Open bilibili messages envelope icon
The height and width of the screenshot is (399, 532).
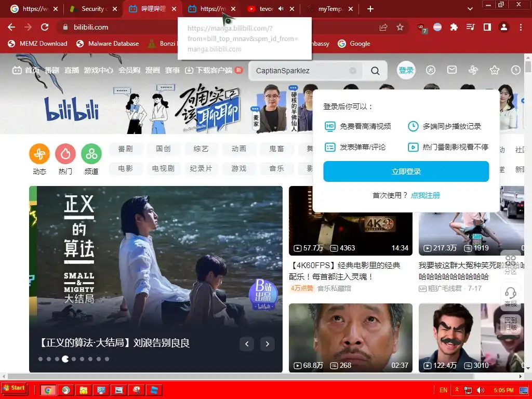click(x=451, y=70)
